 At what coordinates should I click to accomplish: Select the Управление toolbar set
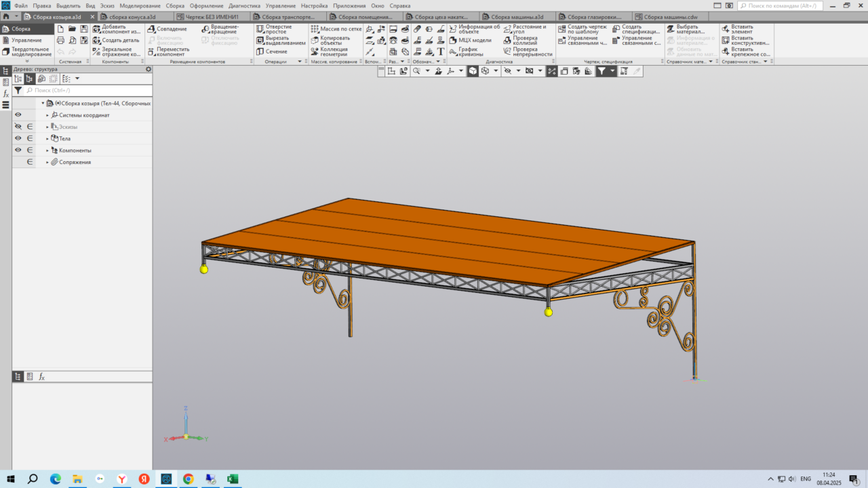click(26, 40)
